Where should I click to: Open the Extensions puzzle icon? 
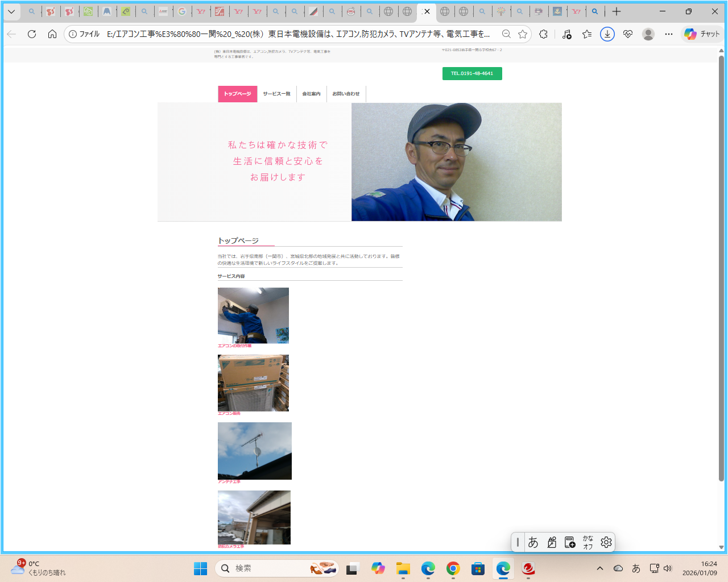543,34
